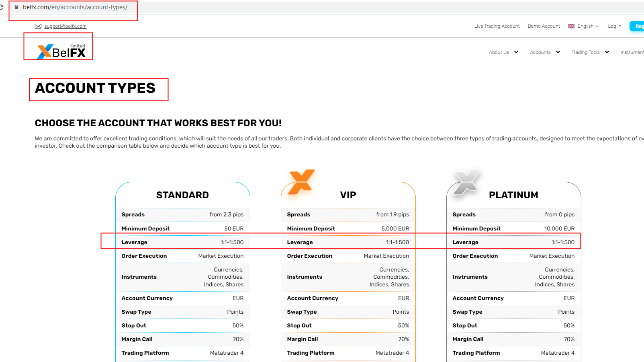Open the About Us menu item
The width and height of the screenshot is (644, 362).
pyautogui.click(x=499, y=52)
